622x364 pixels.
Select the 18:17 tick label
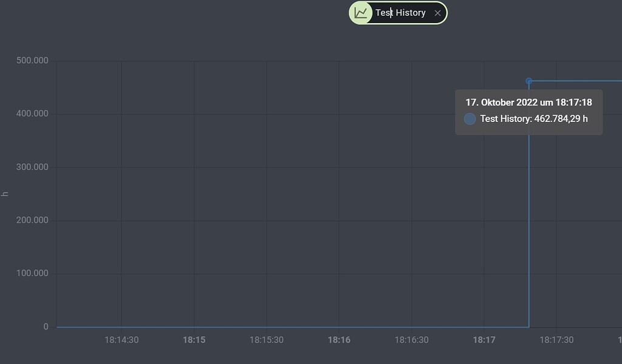coord(484,340)
